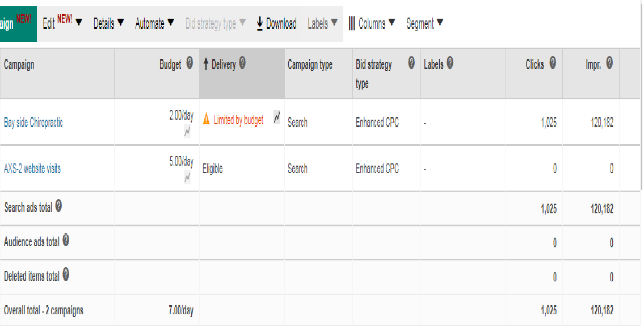
Task: Click the Bid strategy type help icon
Action: pos(411,64)
